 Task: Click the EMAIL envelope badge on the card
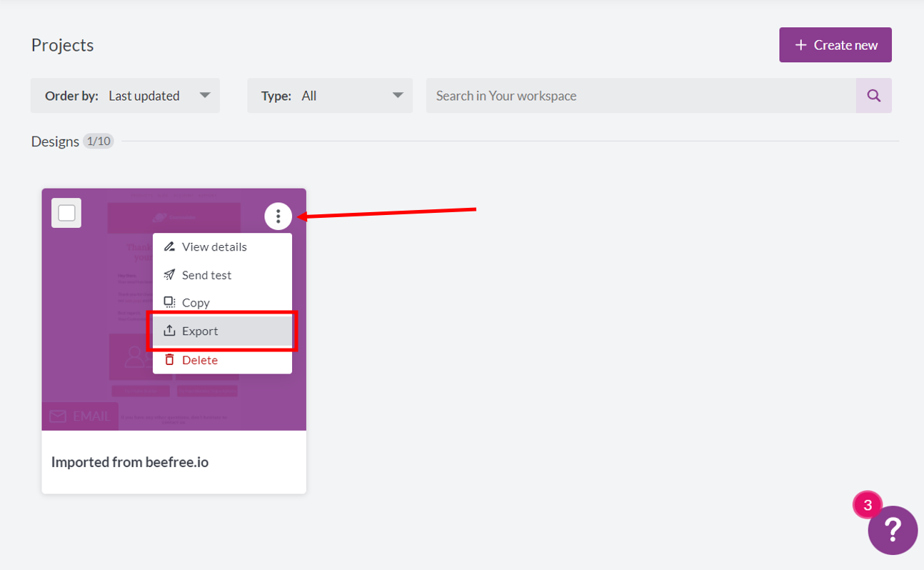(x=80, y=416)
